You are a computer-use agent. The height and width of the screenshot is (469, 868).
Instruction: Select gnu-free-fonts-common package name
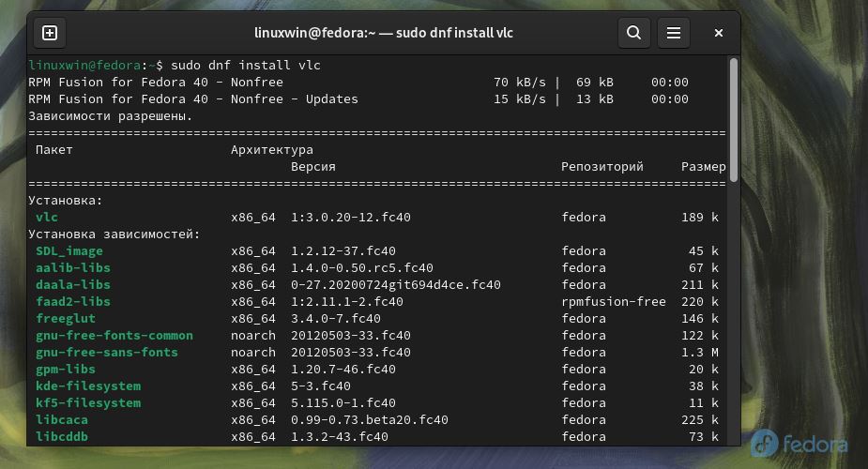click(x=114, y=335)
